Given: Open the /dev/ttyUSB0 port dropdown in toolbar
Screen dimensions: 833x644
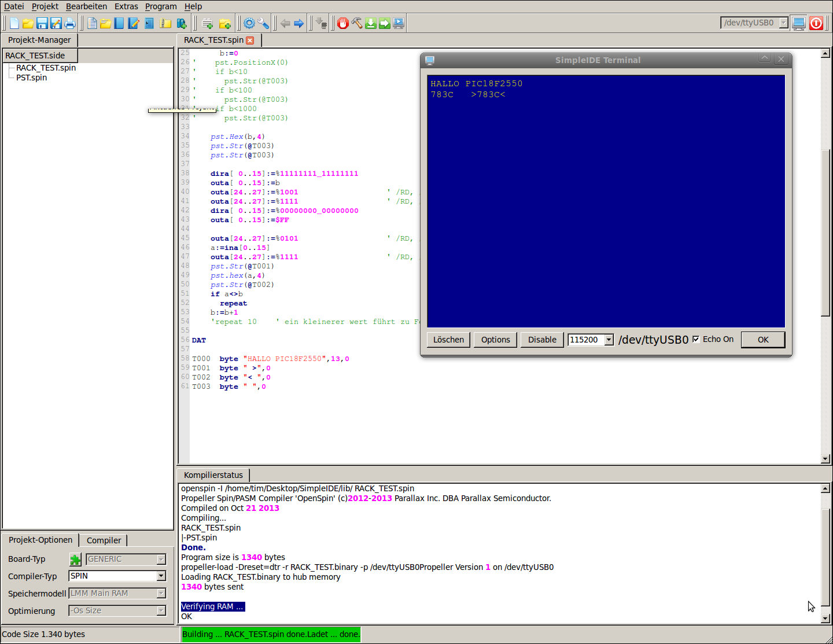Looking at the screenshot, I should pyautogui.click(x=783, y=23).
